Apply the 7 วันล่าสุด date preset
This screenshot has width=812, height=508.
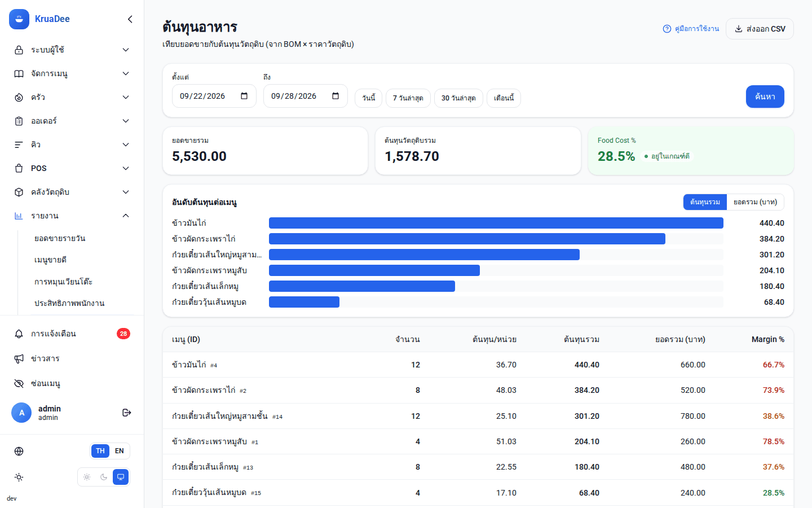pyautogui.click(x=408, y=98)
